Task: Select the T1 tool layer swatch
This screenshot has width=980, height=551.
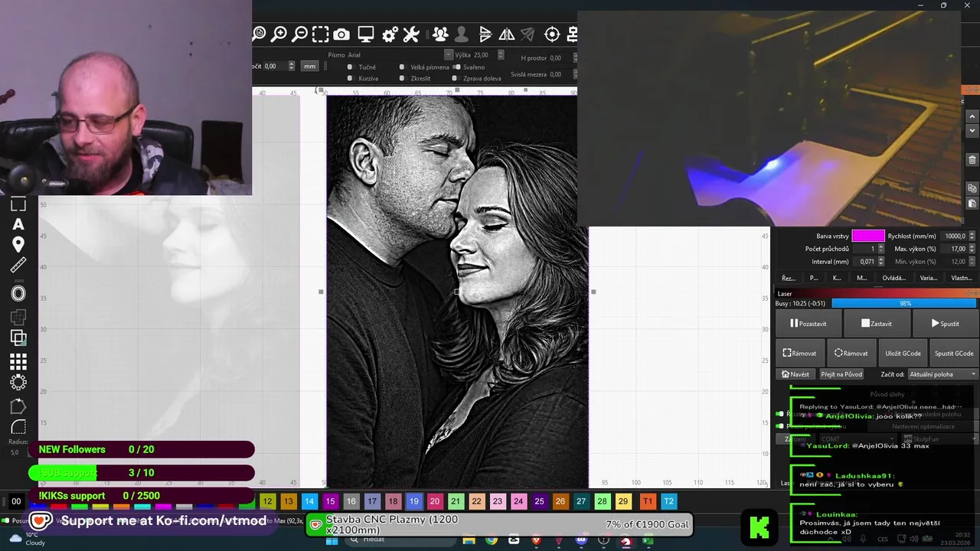Action: tap(648, 501)
